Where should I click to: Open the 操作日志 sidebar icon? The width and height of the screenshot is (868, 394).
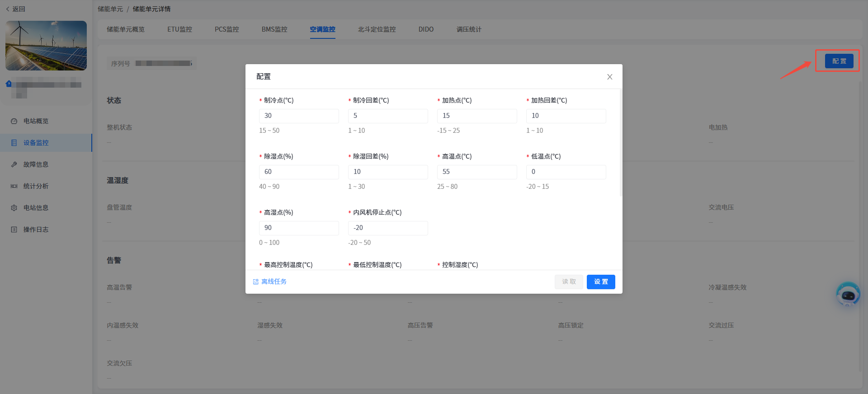pyautogui.click(x=14, y=230)
